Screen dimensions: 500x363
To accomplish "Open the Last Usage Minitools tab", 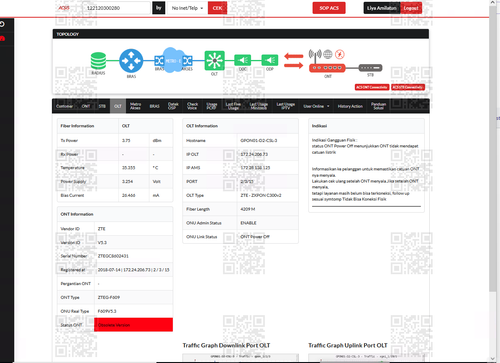I will [x=259, y=106].
